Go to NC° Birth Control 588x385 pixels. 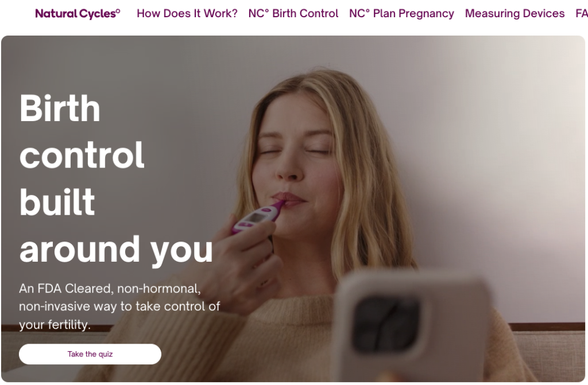point(293,14)
